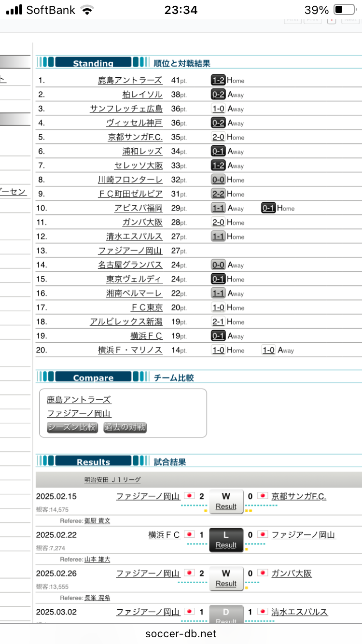Open サンフレッチェ広島 team link

coord(126,109)
